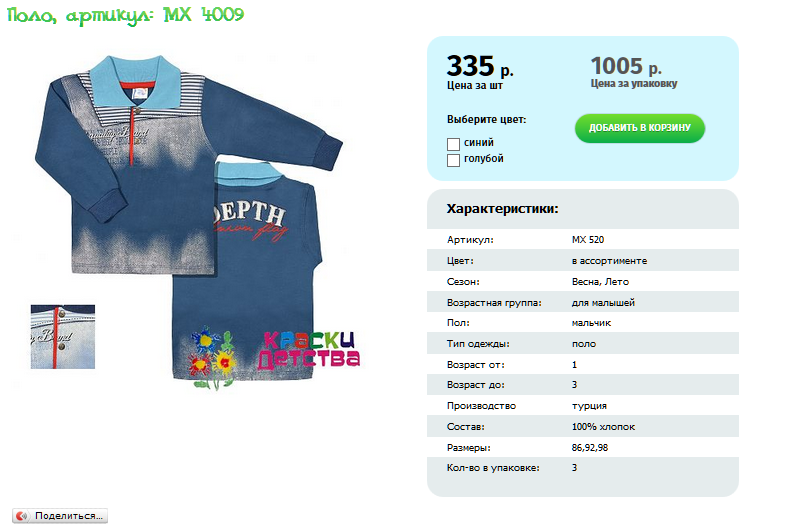Viewport: 802px width, 528px height.
Task: Click the 335 р. unit price
Action: pyautogui.click(x=480, y=67)
